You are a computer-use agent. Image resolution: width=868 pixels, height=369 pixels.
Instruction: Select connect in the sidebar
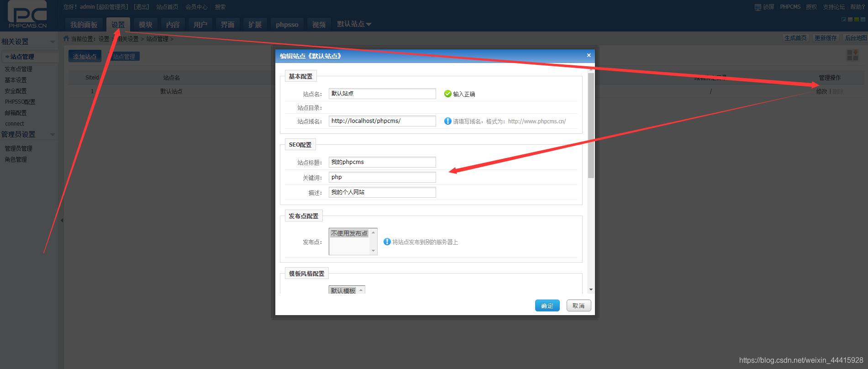[14, 124]
